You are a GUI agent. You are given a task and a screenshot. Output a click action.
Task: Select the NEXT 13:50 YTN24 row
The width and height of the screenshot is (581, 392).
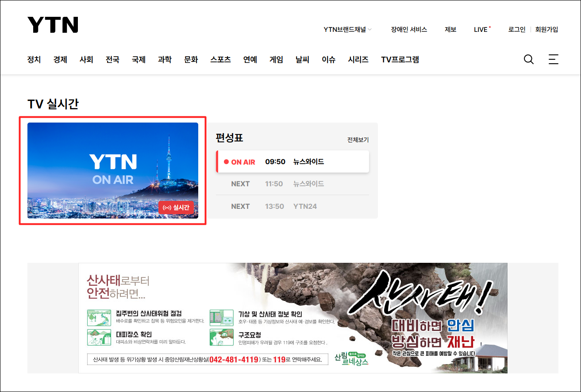tap(292, 206)
